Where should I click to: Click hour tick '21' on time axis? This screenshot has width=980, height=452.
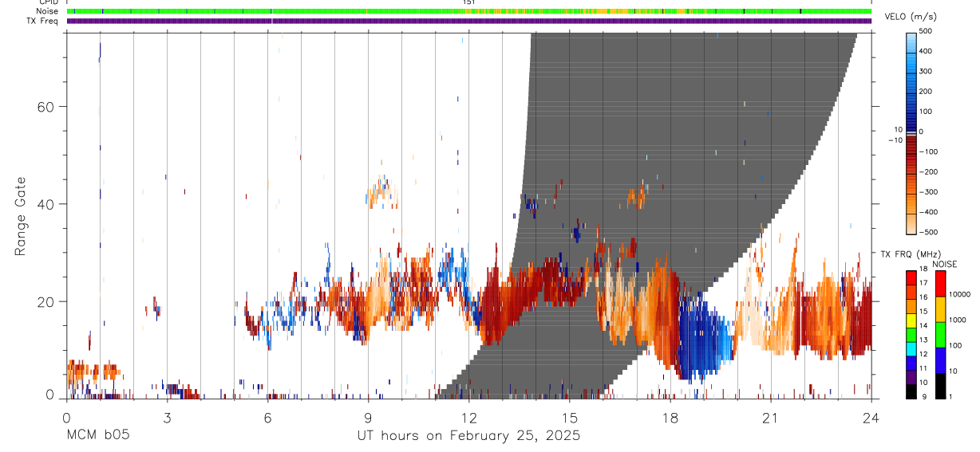(770, 417)
